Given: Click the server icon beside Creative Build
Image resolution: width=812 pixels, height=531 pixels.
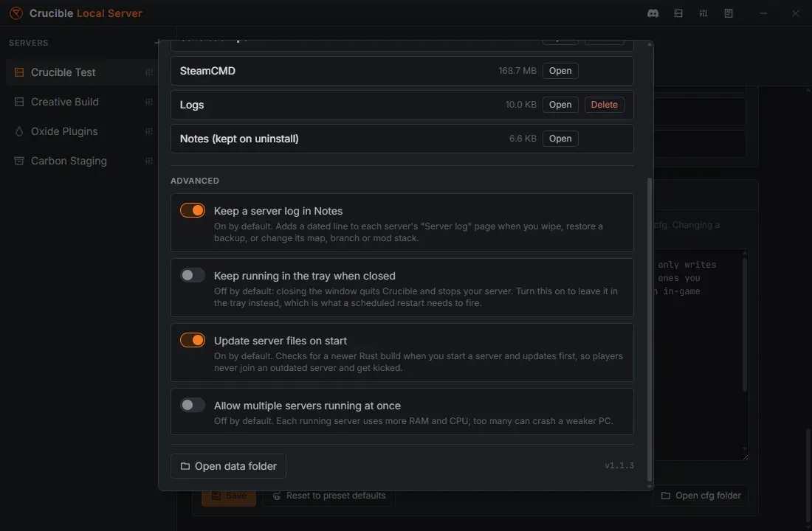Looking at the screenshot, I should (19, 102).
